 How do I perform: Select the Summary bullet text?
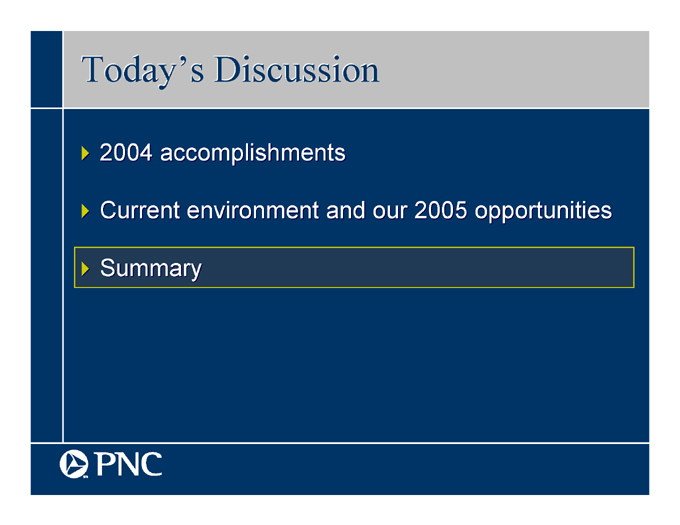point(150,268)
